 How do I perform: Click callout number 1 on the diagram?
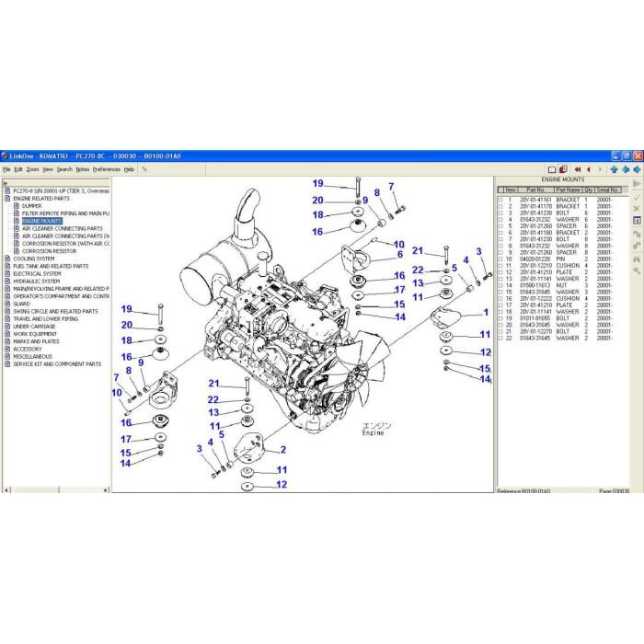[x=486, y=313]
